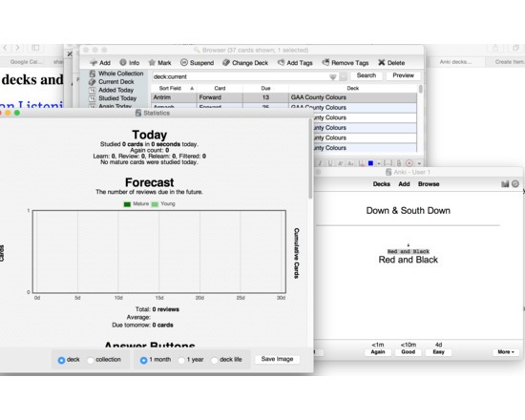Answer the card with Easy button
Image resolution: width=525 pixels, height=420 pixels.
point(438,352)
